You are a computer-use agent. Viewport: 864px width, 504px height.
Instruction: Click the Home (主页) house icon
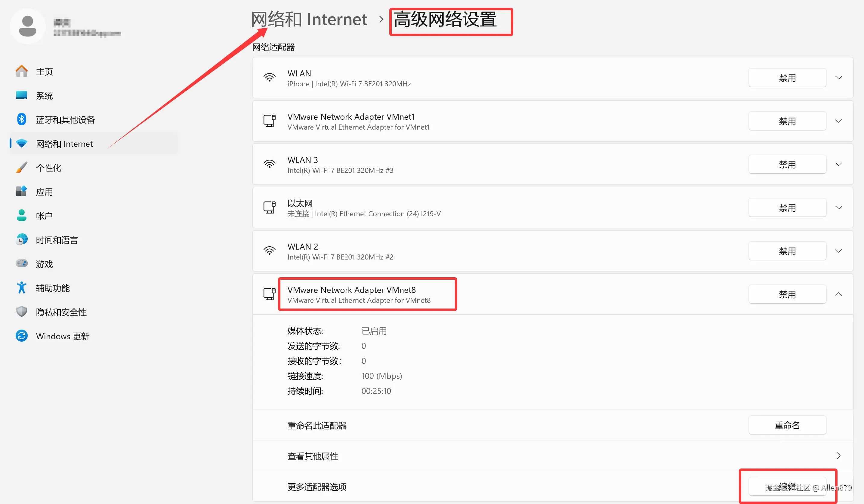22,71
